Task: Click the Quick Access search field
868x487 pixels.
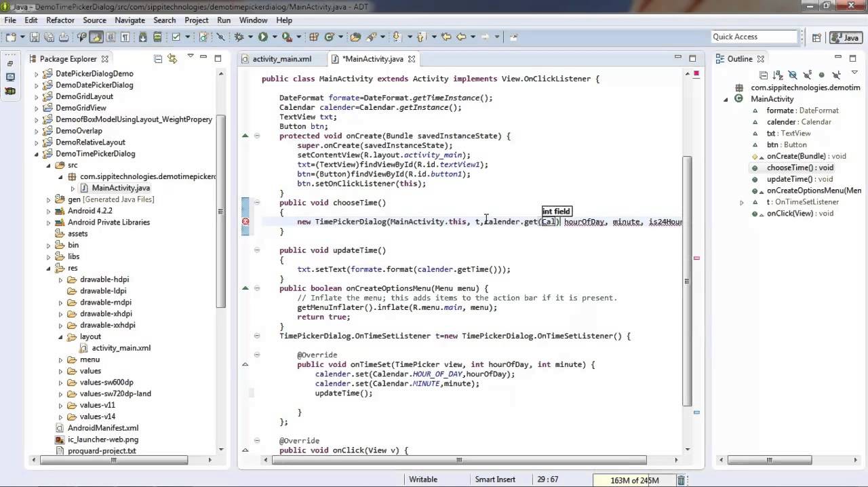Action: click(x=753, y=37)
